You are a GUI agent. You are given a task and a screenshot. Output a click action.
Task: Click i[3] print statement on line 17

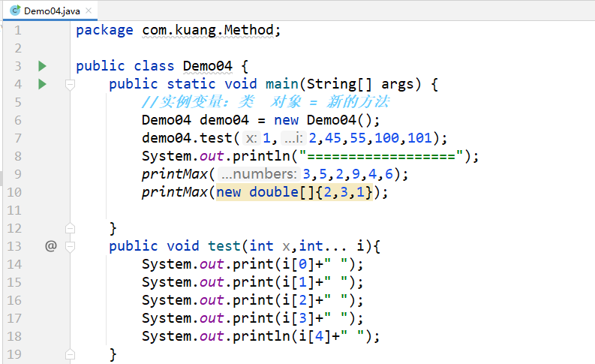(253, 318)
